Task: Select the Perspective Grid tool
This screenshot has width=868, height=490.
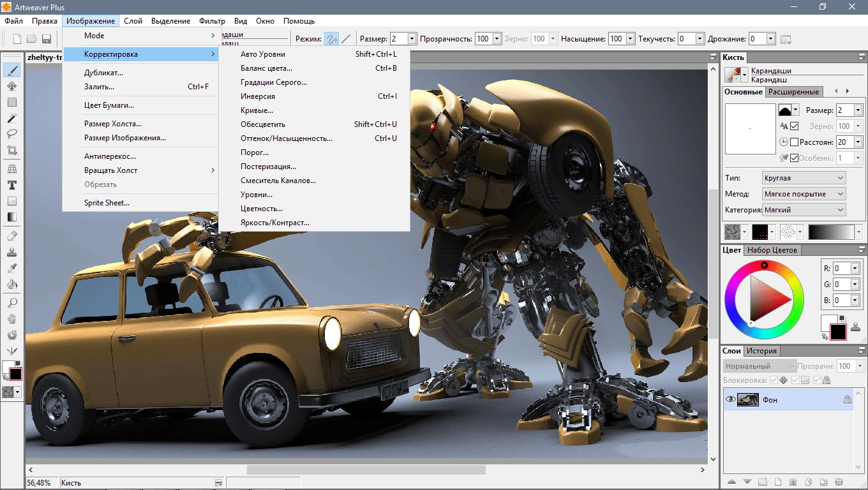Action: coord(11,169)
